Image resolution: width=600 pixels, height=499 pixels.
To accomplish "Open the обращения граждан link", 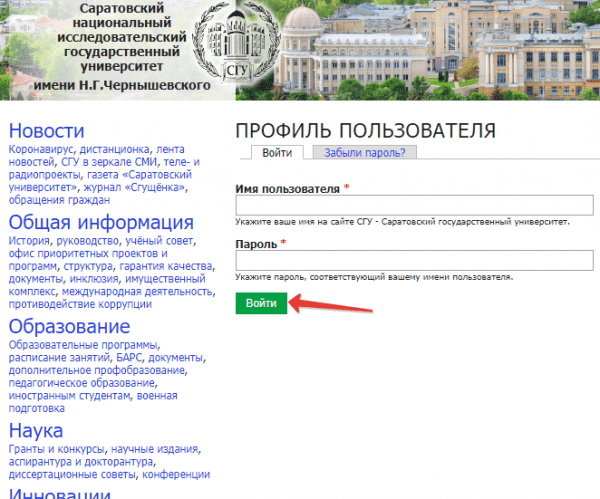I will pos(59,200).
